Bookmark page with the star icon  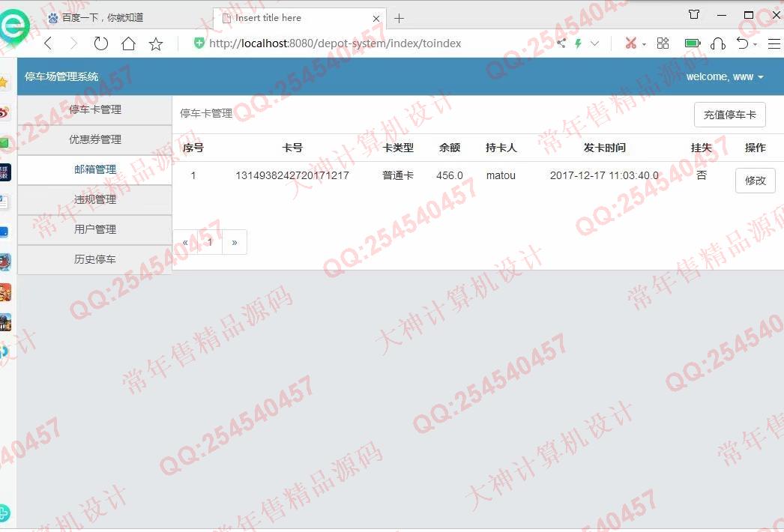pyautogui.click(x=156, y=44)
